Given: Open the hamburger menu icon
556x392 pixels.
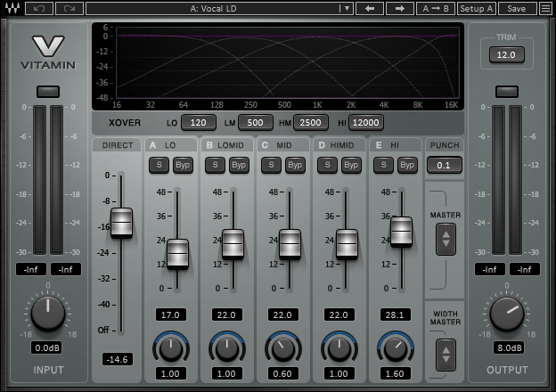Looking at the screenshot, I should tap(546, 9).
